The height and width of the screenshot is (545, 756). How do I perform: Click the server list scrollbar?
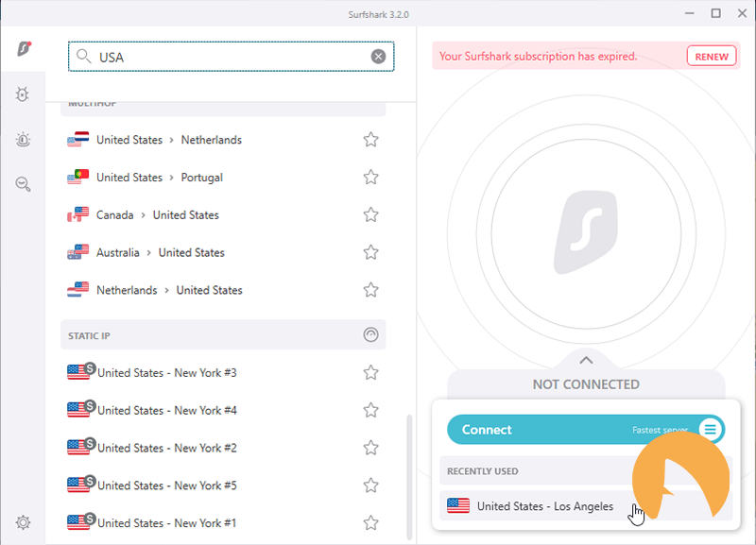[409, 477]
